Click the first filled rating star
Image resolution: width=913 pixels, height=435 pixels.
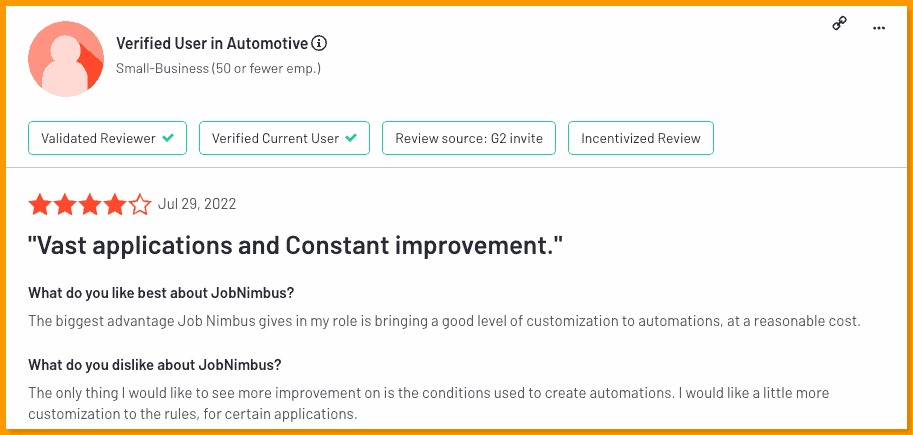pyautogui.click(x=39, y=204)
